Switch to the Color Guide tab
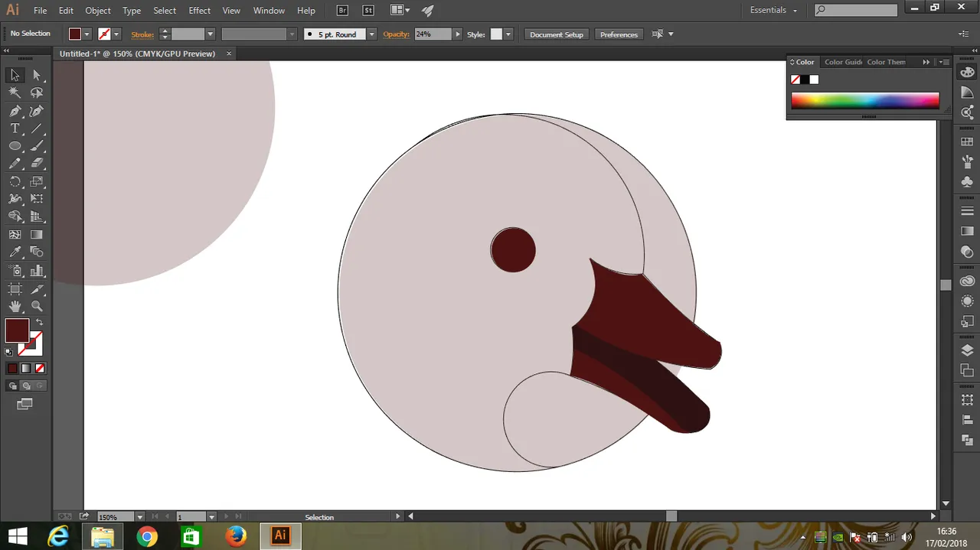This screenshot has height=550, width=980. 843,62
